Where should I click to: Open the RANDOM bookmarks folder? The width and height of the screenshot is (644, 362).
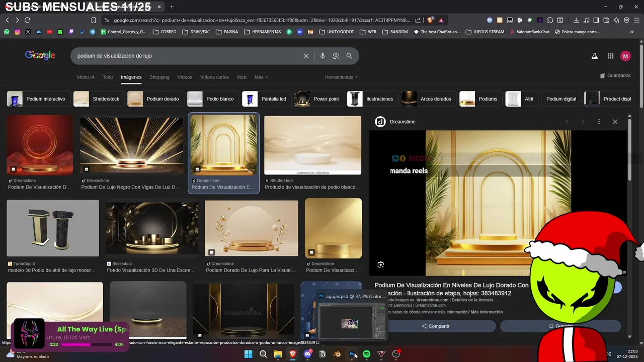395,32
